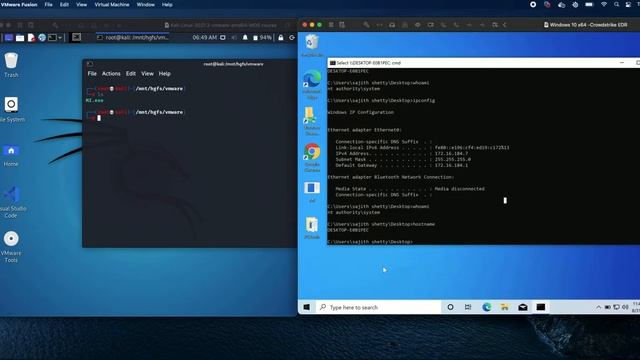Open Edit menu in Kali terminal

131,73
